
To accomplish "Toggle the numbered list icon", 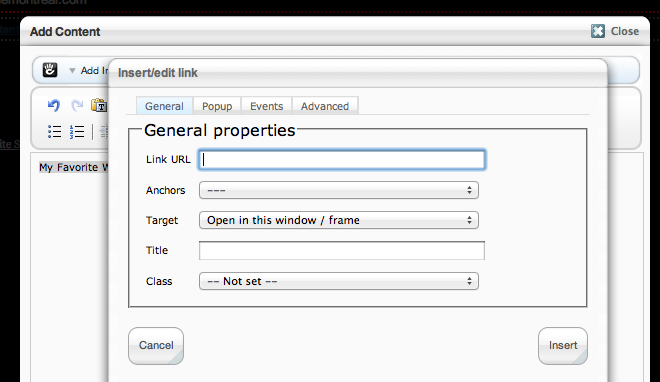I will [x=77, y=132].
